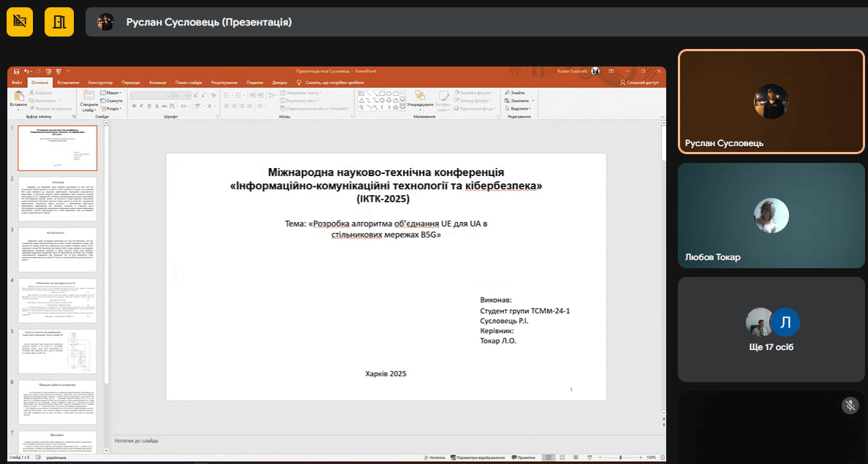Open the Вставлення (Insert) ribbon tab
868x464 pixels.
68,83
